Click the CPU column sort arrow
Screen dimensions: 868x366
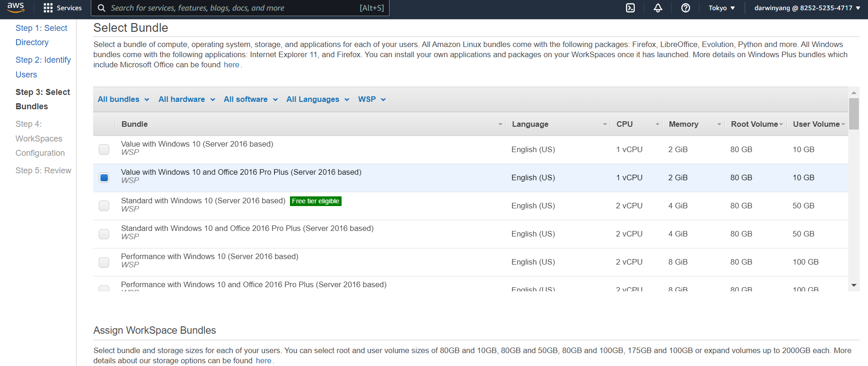click(657, 124)
